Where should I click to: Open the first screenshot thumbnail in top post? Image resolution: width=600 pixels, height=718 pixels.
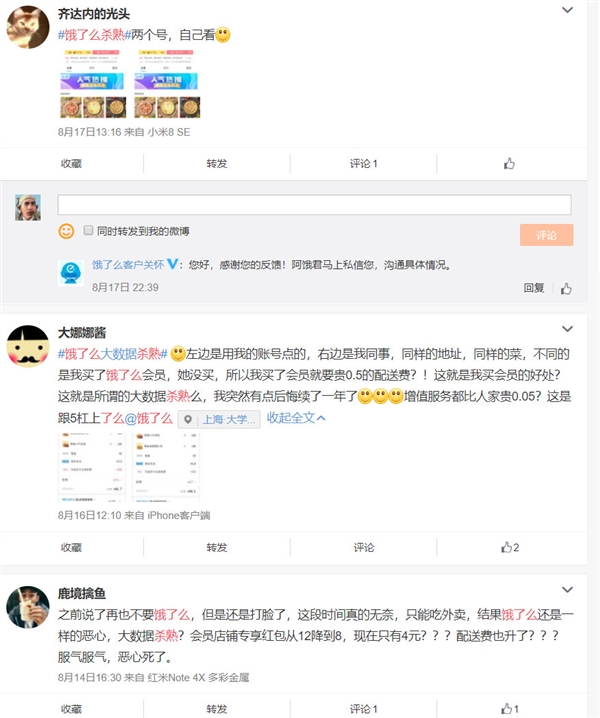click(93, 83)
